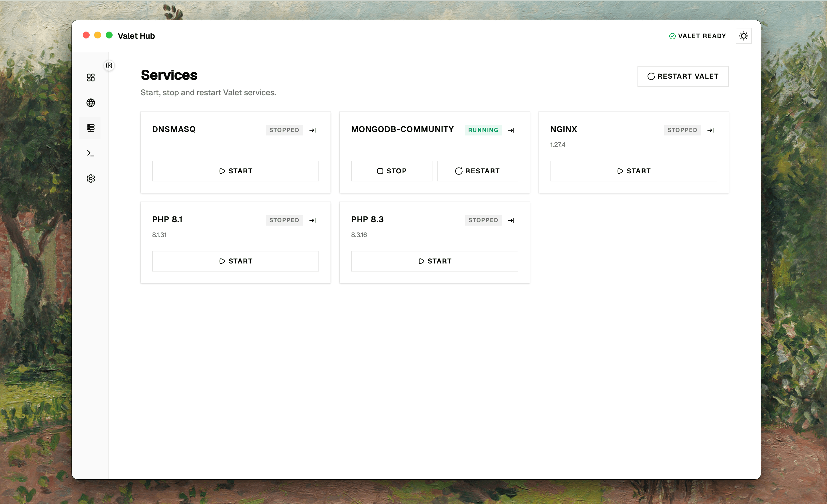Open PHP 8.1 logs arrow icon
The width and height of the screenshot is (827, 504).
click(312, 220)
